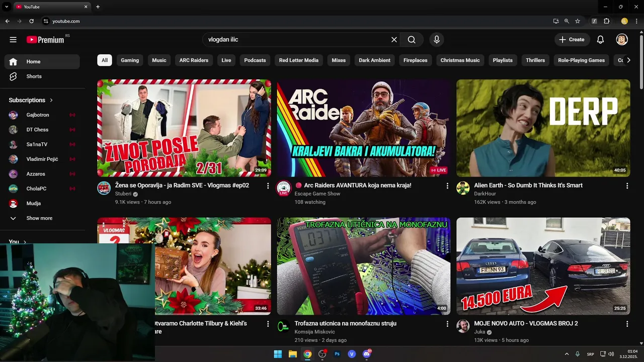Bookmark this page with star icon

tap(578, 21)
